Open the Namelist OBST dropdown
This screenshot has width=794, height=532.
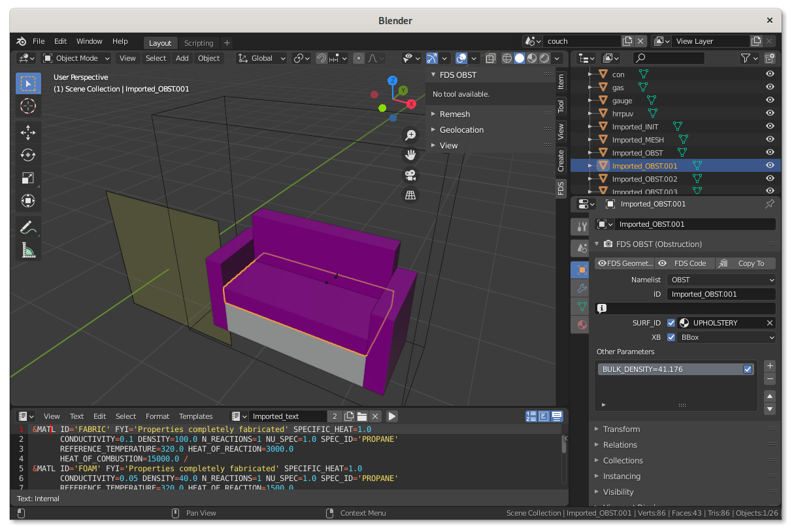721,280
